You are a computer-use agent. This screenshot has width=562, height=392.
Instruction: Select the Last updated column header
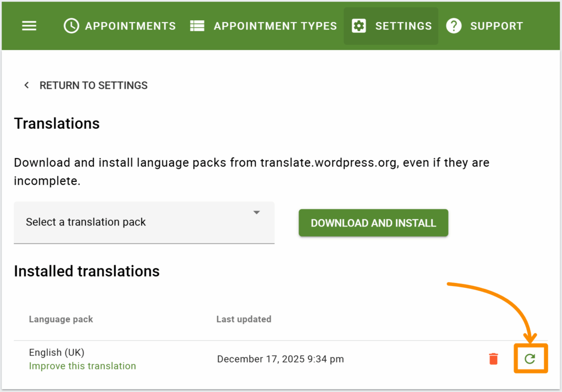(x=244, y=319)
